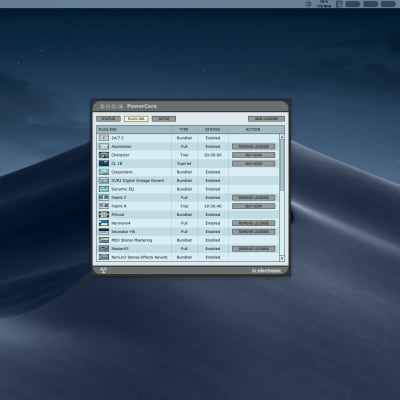
Task: Select the 24/7 C plug-in name
Action: (x=118, y=138)
